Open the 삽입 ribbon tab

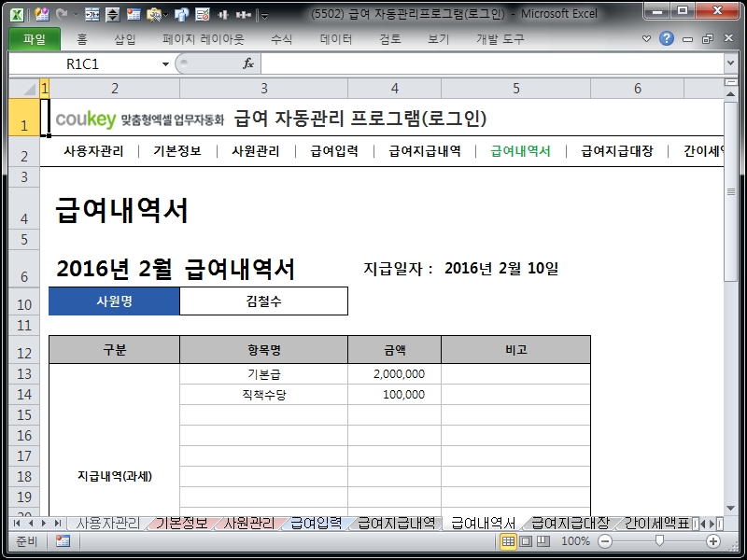[x=125, y=39]
